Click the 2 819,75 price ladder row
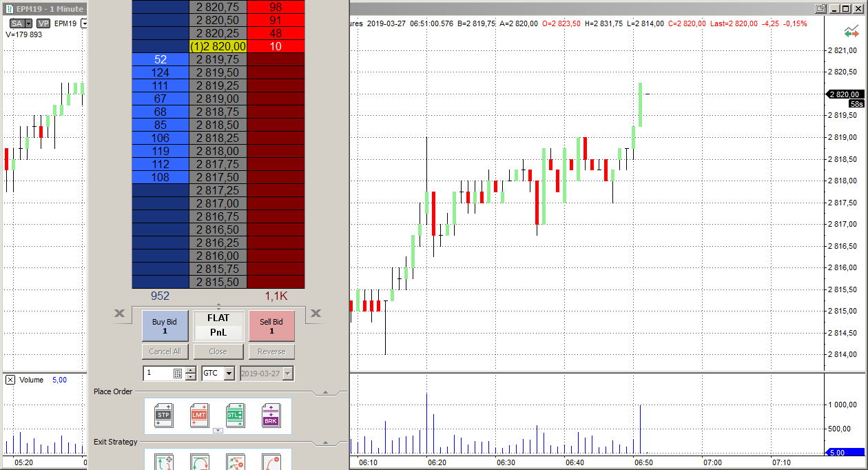The height and width of the screenshot is (470, 868). [x=218, y=60]
